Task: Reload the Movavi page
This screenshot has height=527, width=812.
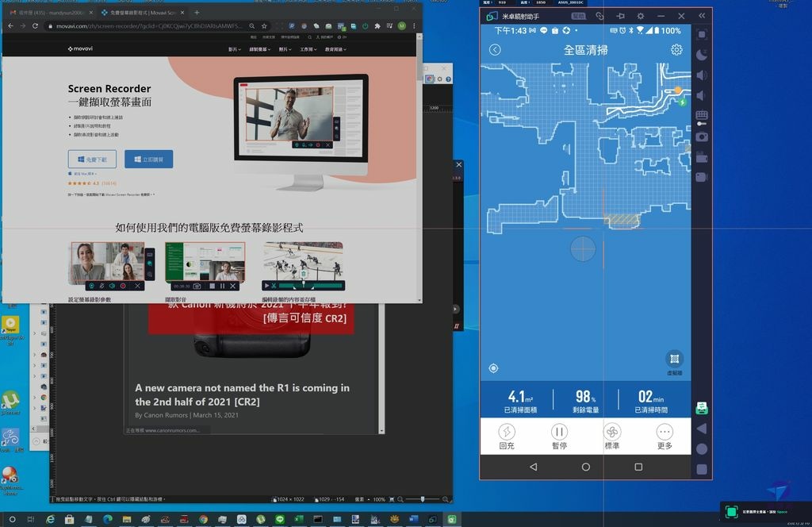Action: [x=35, y=26]
